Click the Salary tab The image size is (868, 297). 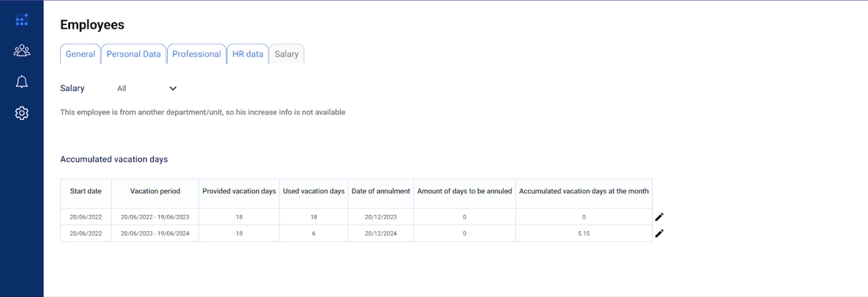pyautogui.click(x=287, y=54)
